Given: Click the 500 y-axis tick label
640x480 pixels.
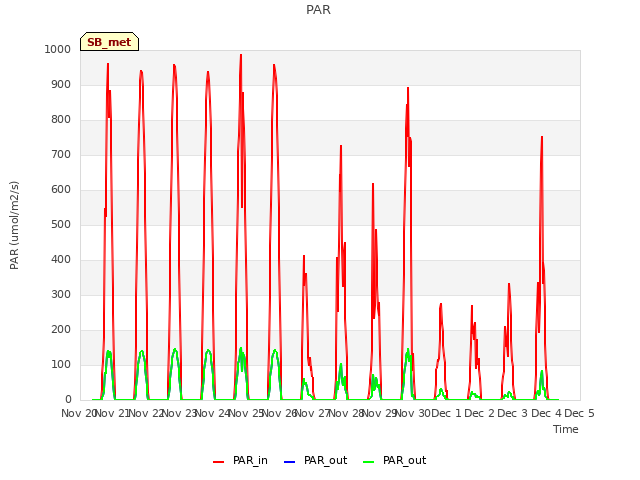Looking at the screenshot, I should click(61, 224).
